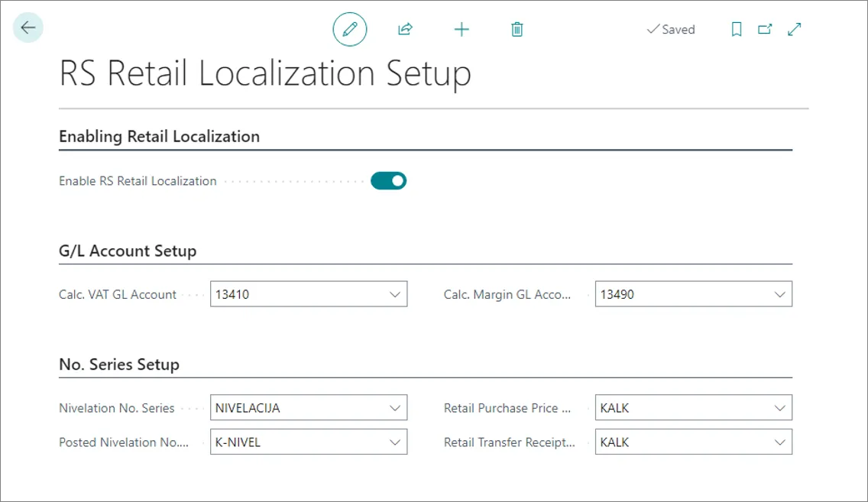Open Retail Transfer Receipt dropdown arrow
This screenshot has height=502, width=868.
tap(779, 442)
